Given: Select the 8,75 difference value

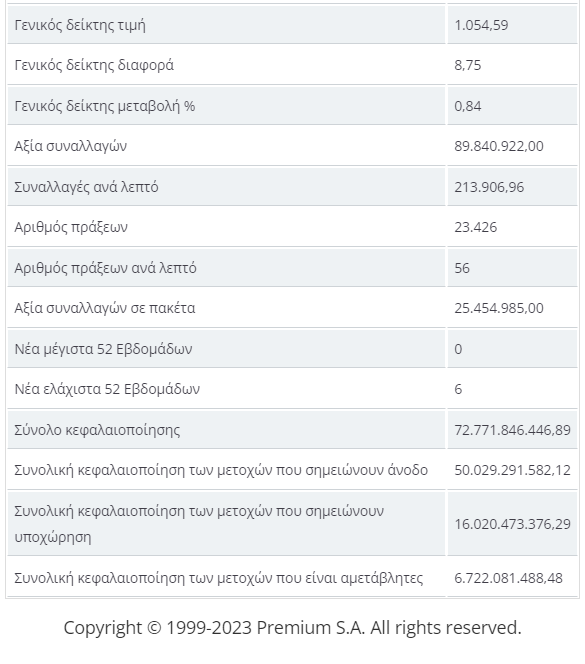Looking at the screenshot, I should pyautogui.click(x=468, y=65).
